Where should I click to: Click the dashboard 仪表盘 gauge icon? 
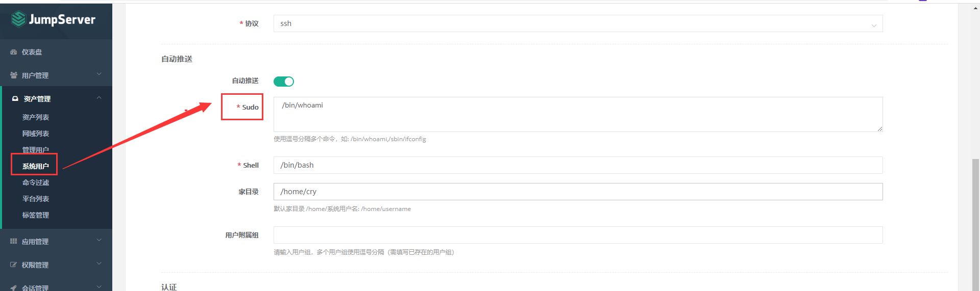click(x=14, y=52)
